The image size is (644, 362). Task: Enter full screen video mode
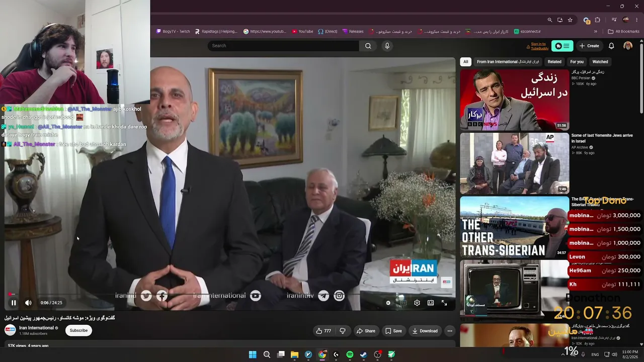click(x=444, y=303)
